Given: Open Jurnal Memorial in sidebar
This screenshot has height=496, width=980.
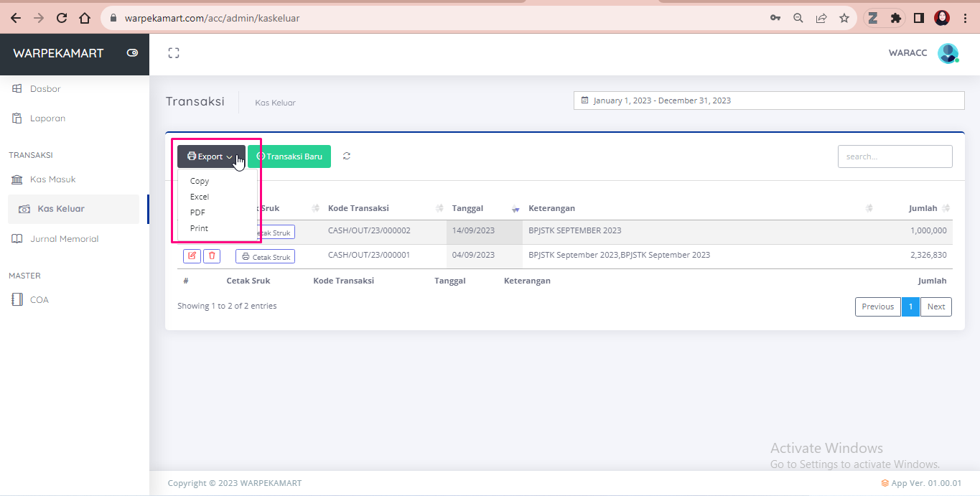Looking at the screenshot, I should [64, 239].
